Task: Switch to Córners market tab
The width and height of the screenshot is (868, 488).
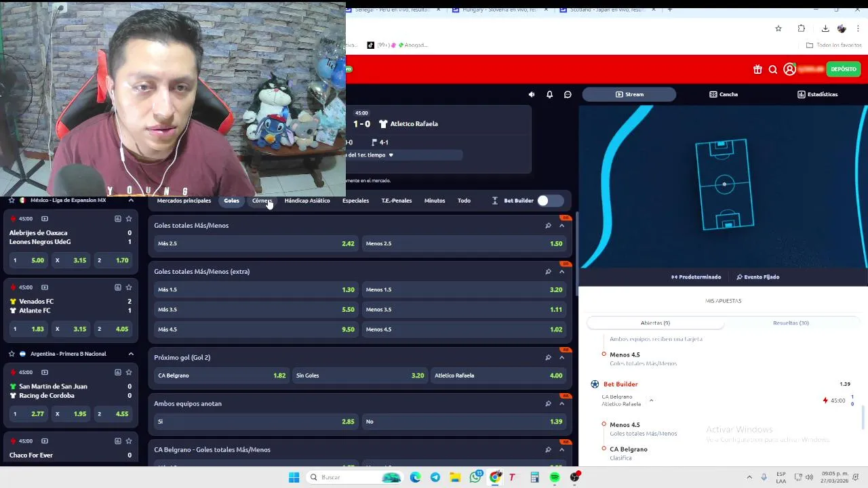Action: coord(262,201)
